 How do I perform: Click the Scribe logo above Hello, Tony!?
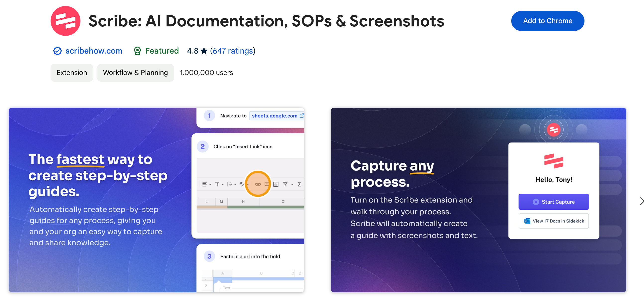(554, 161)
